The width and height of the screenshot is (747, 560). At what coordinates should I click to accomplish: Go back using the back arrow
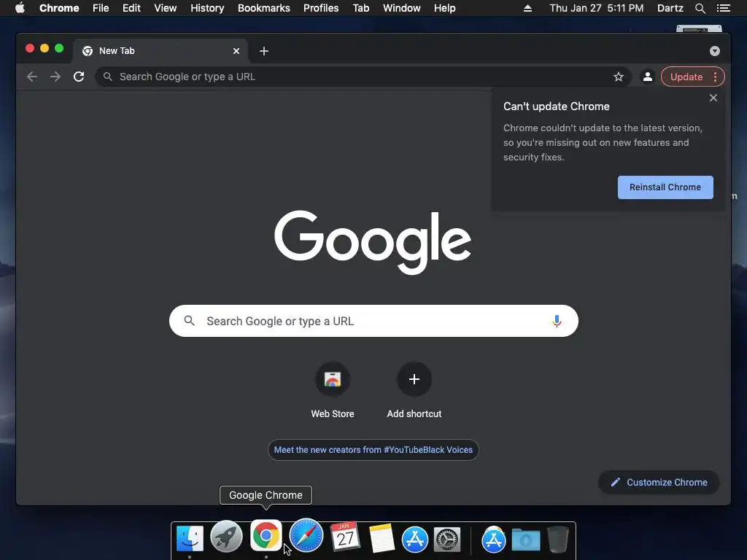[32, 77]
